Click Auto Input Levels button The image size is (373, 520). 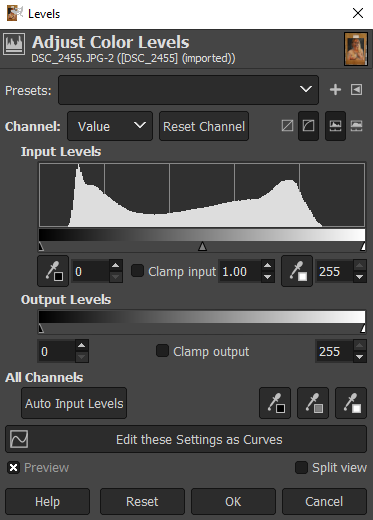click(74, 403)
